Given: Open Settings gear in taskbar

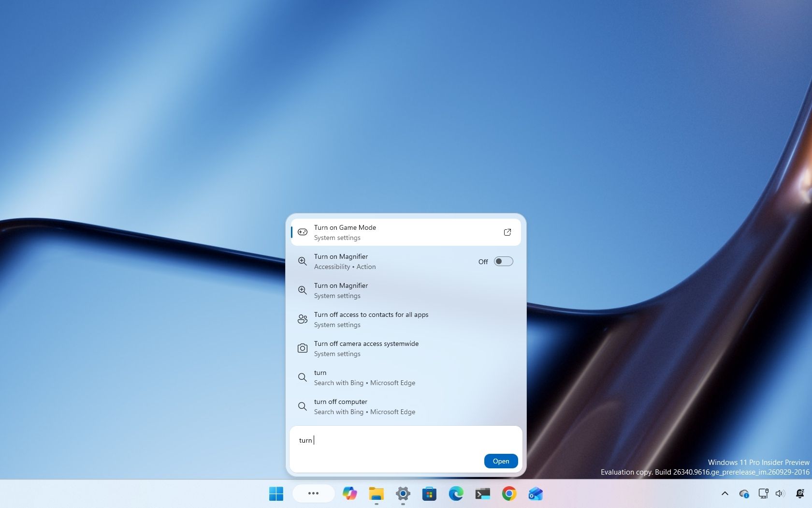Looking at the screenshot, I should coord(403,493).
